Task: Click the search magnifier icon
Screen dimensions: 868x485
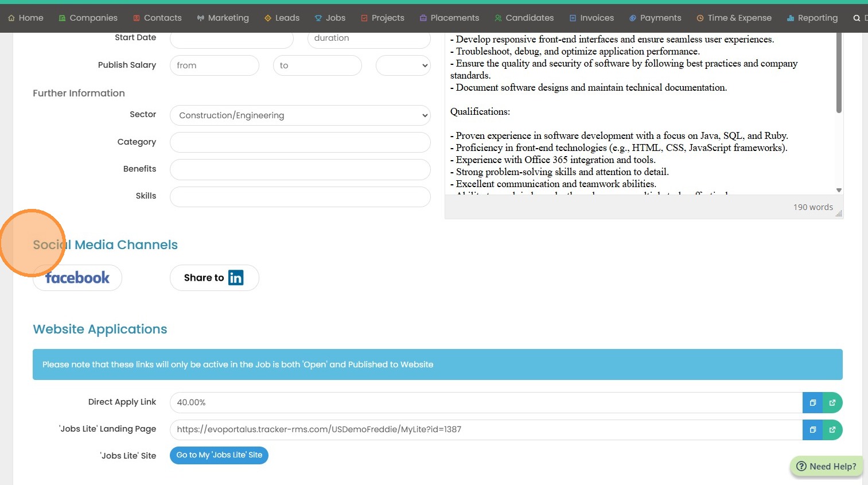Action: (x=857, y=18)
